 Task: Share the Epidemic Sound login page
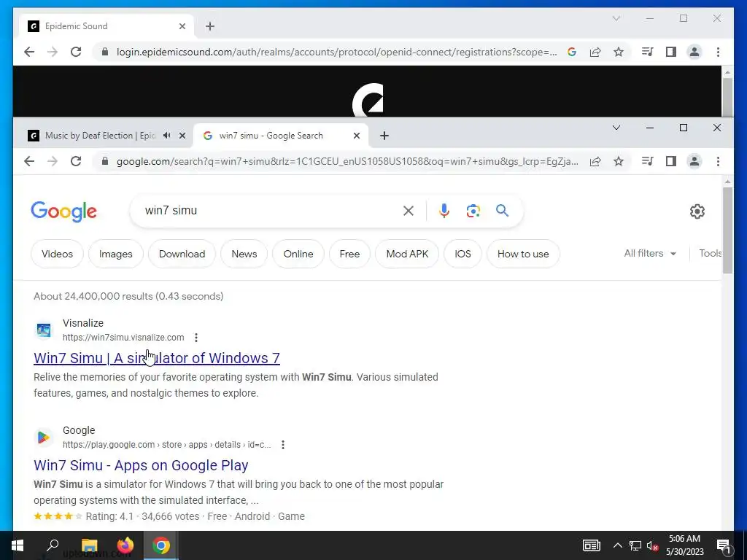[595, 52]
